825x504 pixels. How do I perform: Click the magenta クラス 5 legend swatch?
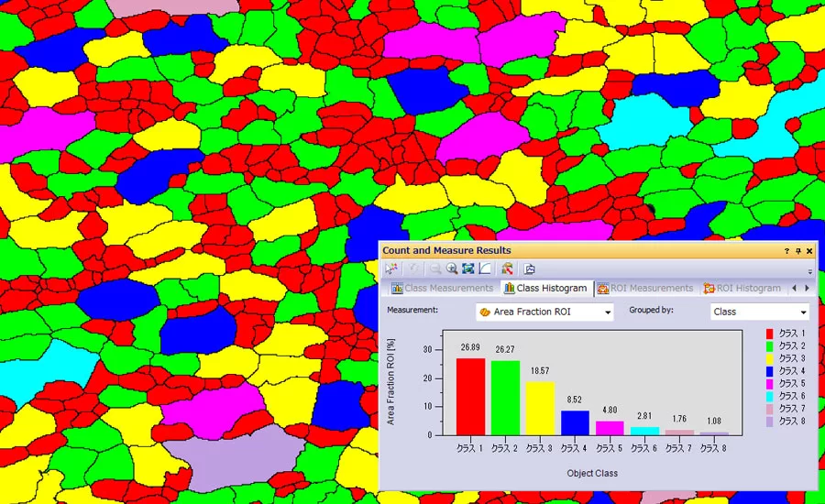click(x=769, y=384)
